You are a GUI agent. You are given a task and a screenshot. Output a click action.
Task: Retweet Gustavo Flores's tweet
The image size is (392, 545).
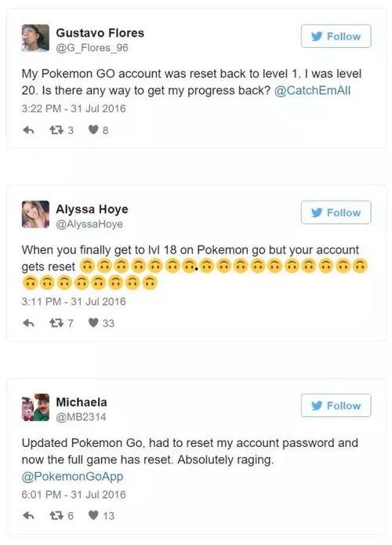[x=56, y=130]
